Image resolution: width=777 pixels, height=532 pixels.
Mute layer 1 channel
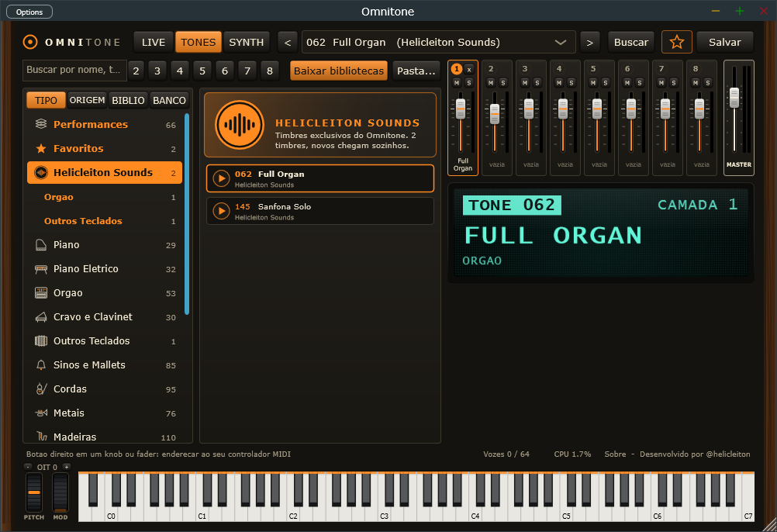(457, 83)
